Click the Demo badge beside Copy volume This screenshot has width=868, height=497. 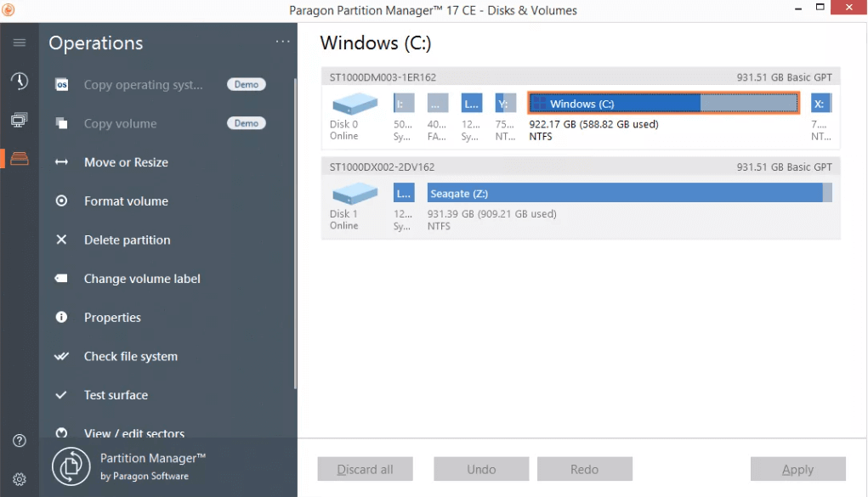click(247, 123)
